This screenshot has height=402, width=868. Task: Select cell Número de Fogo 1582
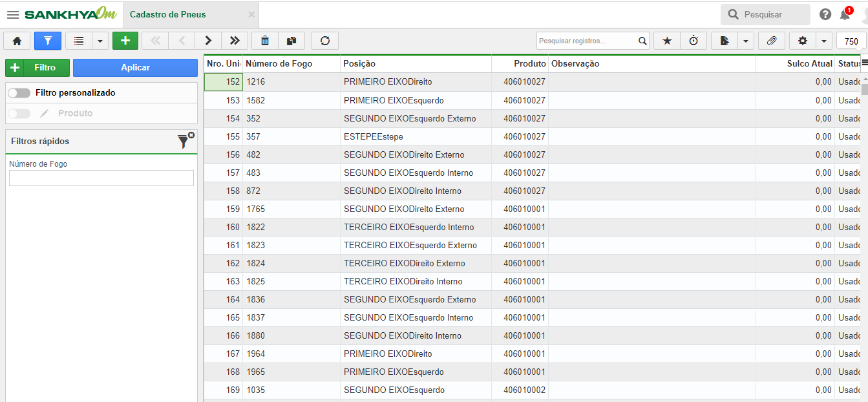click(x=291, y=100)
